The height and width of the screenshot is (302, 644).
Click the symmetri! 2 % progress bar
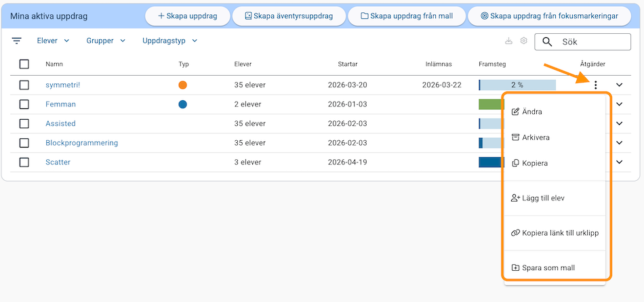(x=517, y=85)
